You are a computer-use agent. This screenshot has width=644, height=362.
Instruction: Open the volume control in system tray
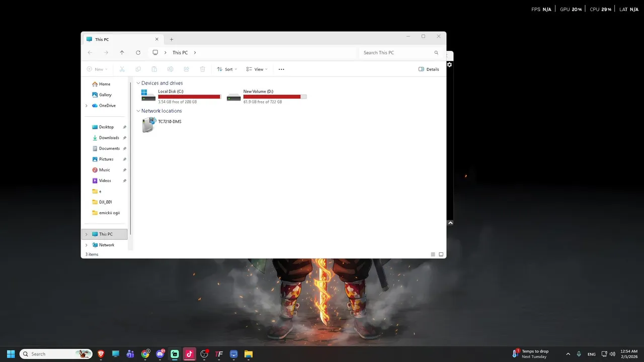pyautogui.click(x=612, y=354)
